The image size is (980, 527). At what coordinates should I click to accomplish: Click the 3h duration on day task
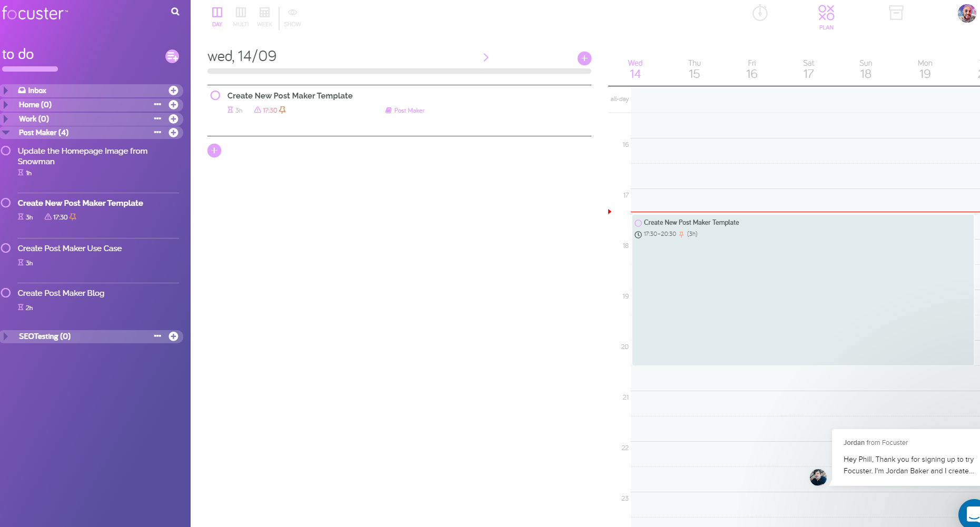[235, 110]
